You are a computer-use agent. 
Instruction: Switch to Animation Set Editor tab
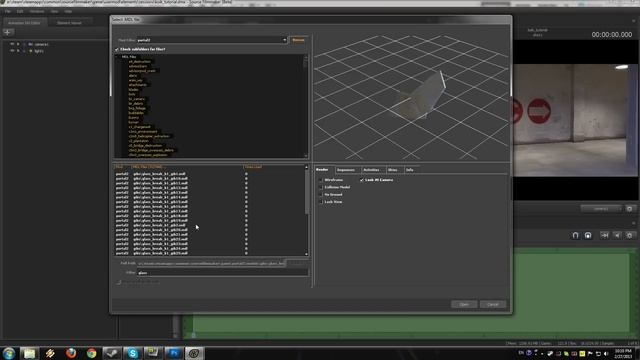(x=24, y=23)
